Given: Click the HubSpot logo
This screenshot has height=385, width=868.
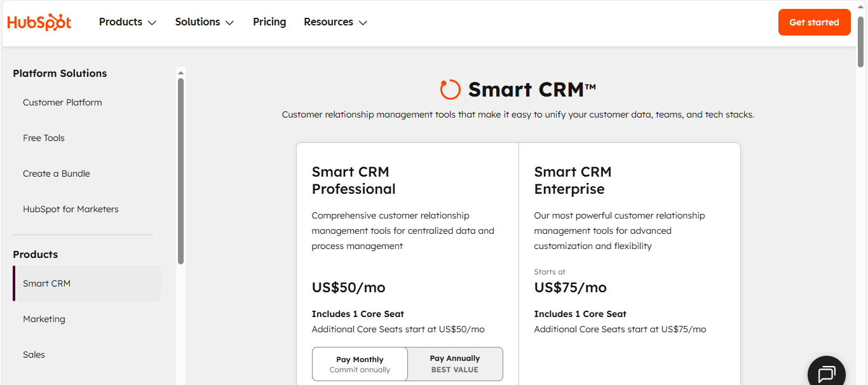Looking at the screenshot, I should [x=39, y=22].
